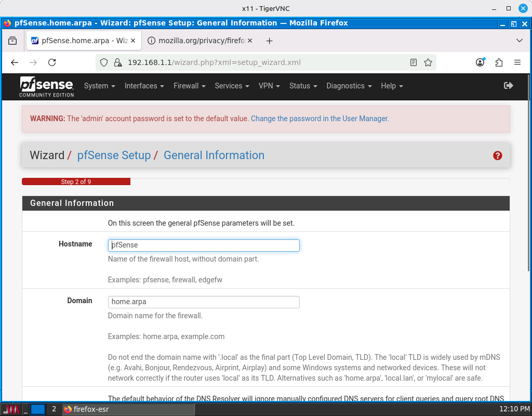Expand the list all tabs chevron
This screenshot has height=416, width=532.
click(520, 41)
